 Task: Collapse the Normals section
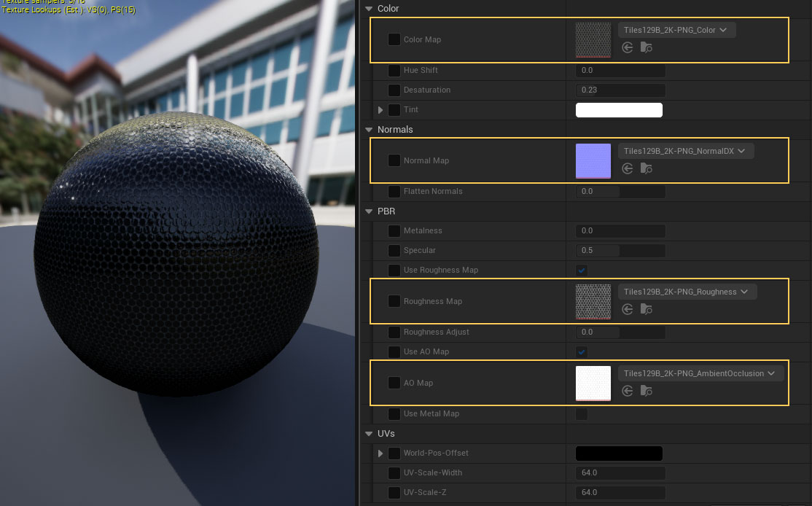coord(369,130)
